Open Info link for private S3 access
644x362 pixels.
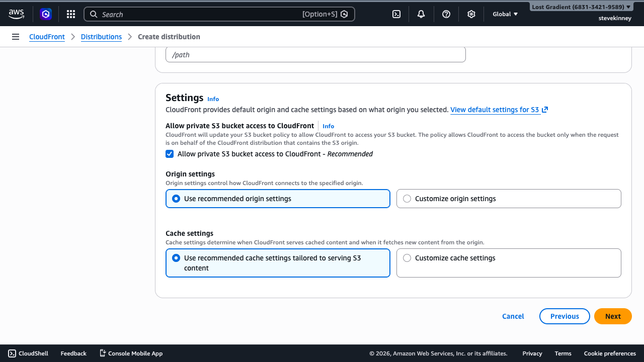pos(328,126)
